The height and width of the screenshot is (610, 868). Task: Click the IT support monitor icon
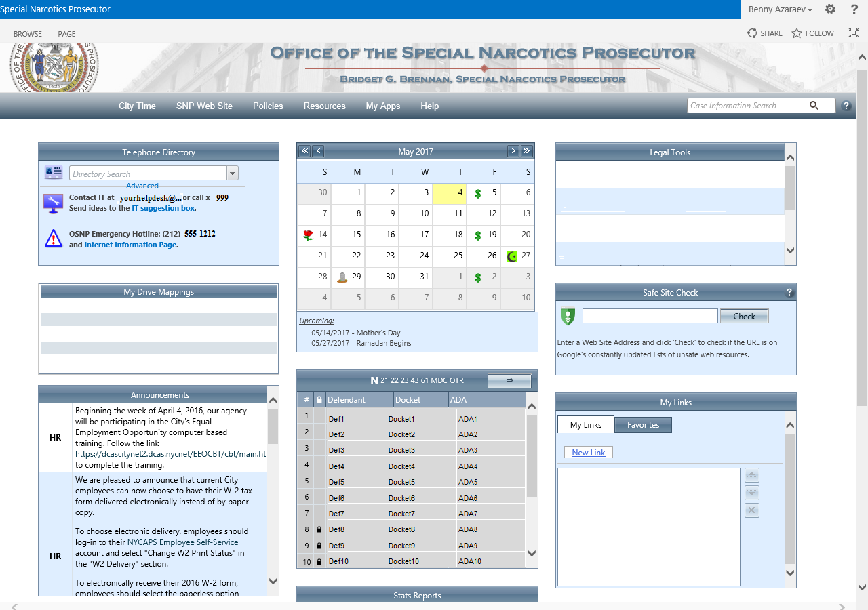[x=53, y=203]
